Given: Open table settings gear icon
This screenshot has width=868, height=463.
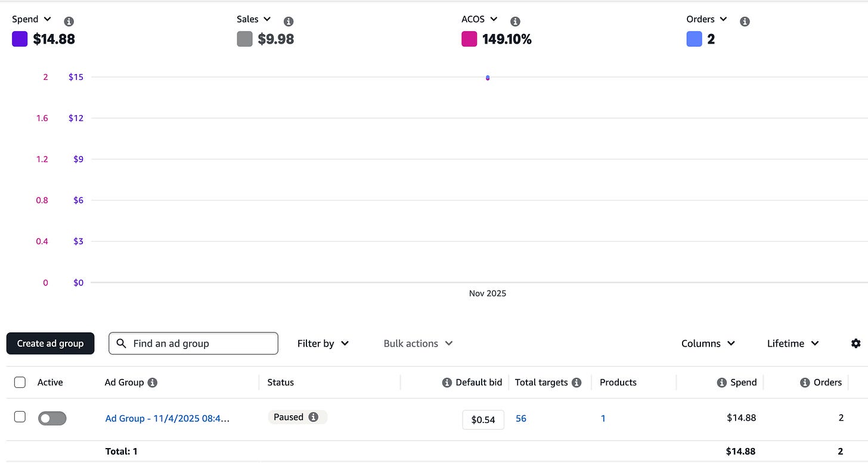Looking at the screenshot, I should 856,343.
